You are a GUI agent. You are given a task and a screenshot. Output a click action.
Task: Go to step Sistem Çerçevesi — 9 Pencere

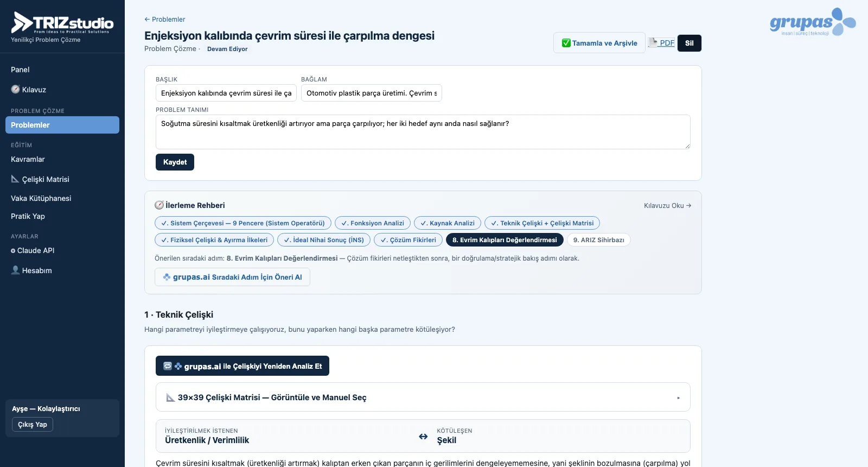tap(243, 223)
